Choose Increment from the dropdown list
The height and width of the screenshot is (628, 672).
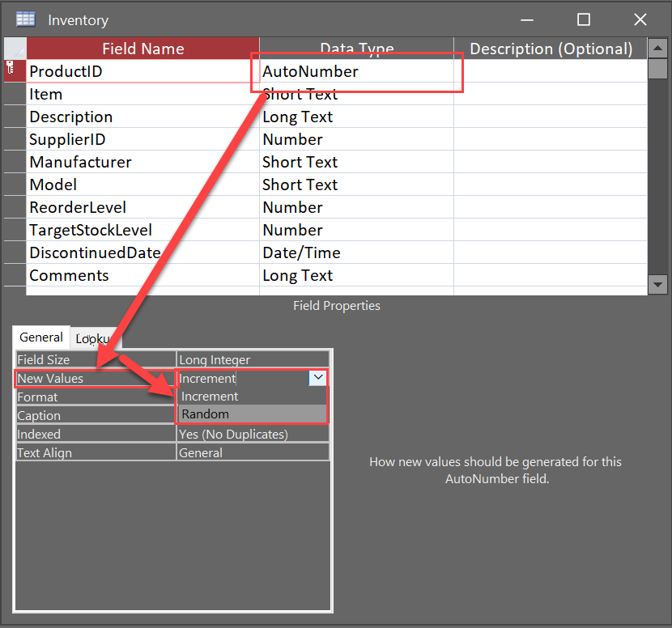click(x=252, y=397)
